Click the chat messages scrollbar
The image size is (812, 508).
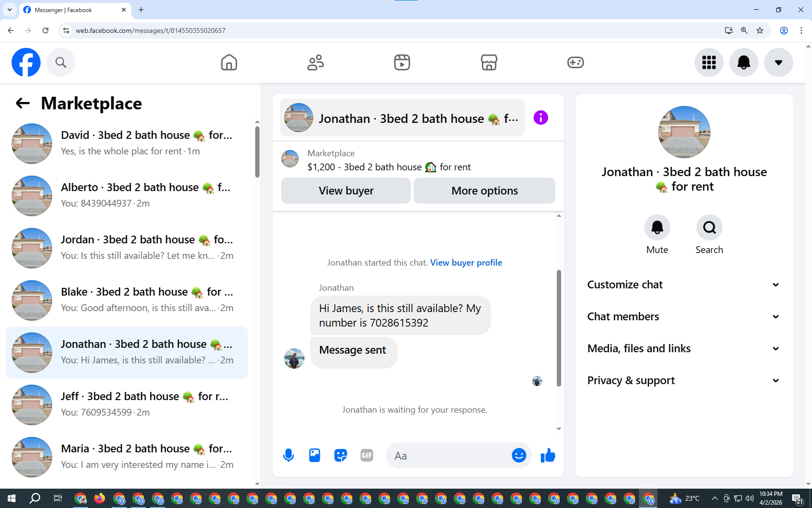pyautogui.click(x=559, y=328)
